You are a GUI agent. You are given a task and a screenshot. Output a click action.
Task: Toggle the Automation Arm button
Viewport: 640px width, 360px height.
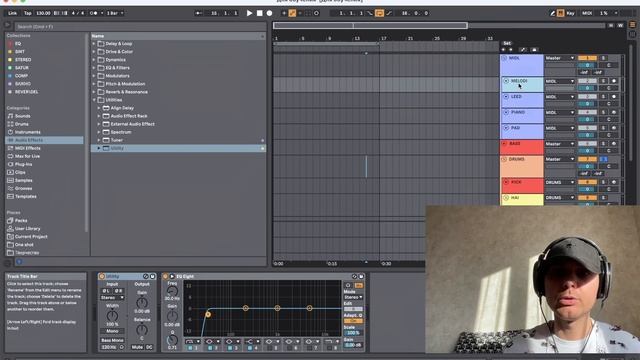(292, 13)
